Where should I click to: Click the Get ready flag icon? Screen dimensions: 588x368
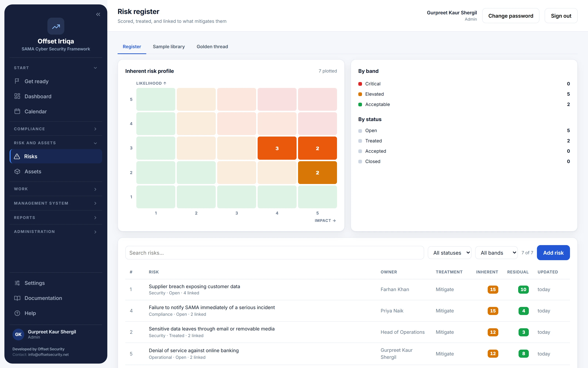(x=17, y=81)
